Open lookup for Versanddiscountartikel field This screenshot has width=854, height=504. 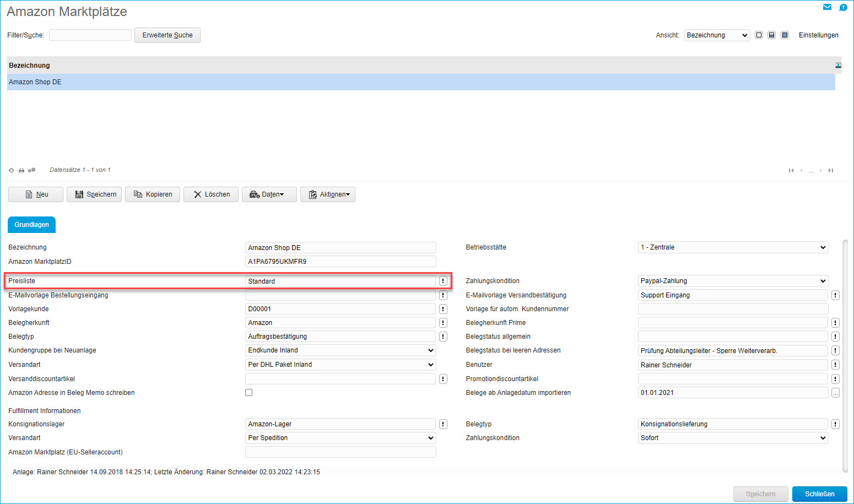[x=443, y=379]
